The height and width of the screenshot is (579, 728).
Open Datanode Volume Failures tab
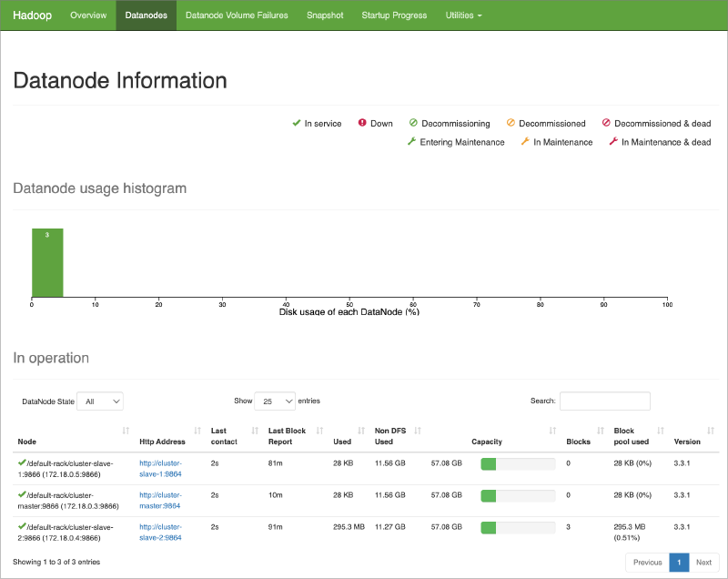point(237,15)
